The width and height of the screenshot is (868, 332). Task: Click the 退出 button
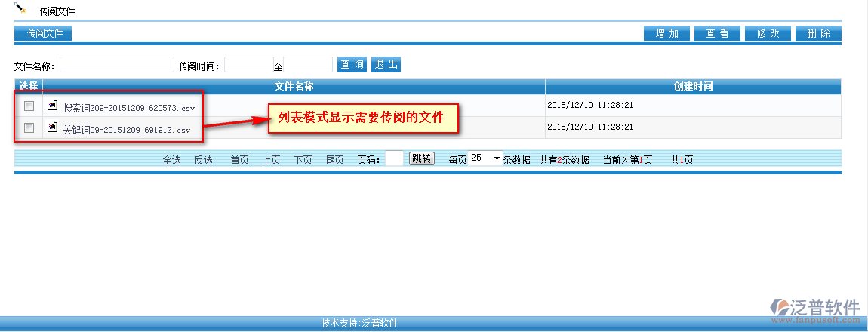click(x=386, y=65)
